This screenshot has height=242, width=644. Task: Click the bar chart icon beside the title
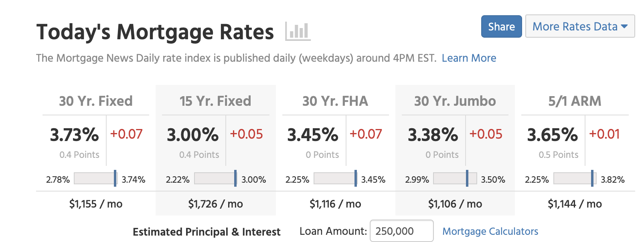298,31
